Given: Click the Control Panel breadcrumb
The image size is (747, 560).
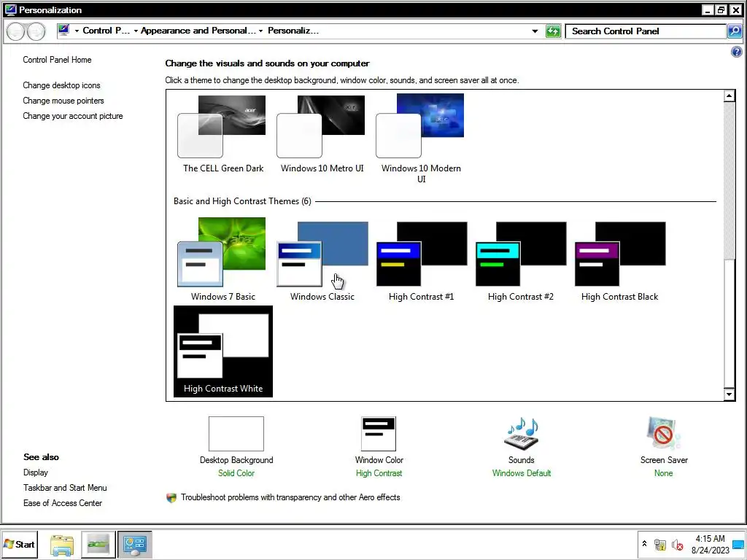Looking at the screenshot, I should 107,31.
